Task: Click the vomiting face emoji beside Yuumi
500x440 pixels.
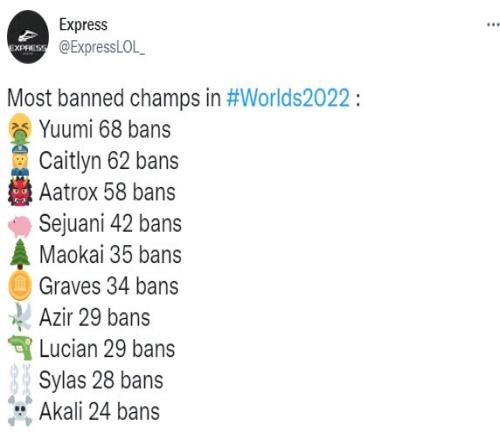Action: (x=20, y=129)
